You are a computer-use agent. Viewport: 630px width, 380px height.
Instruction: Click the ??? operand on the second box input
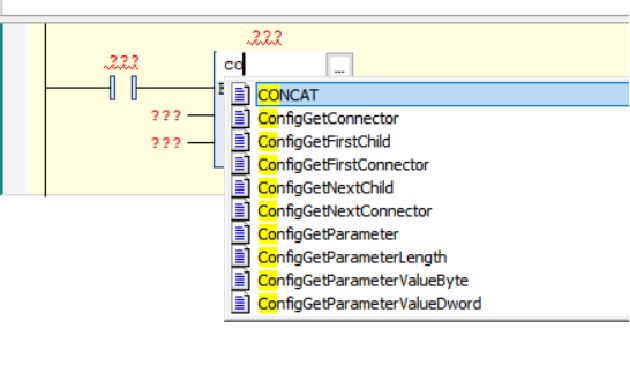coord(166,143)
